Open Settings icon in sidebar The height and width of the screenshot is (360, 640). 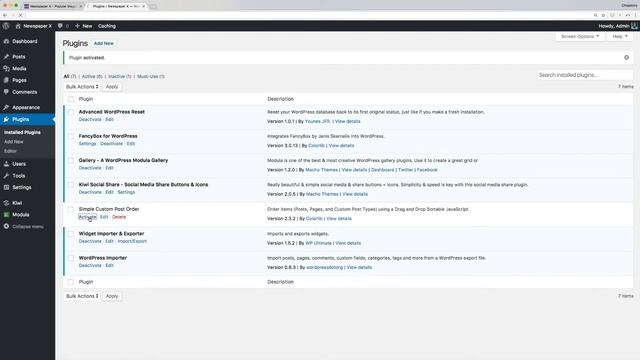coord(6,187)
